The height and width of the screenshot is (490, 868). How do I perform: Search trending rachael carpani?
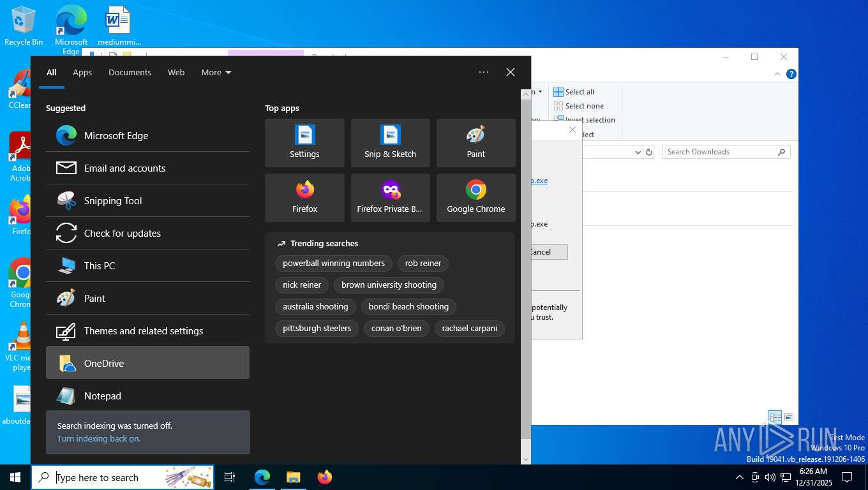point(470,328)
